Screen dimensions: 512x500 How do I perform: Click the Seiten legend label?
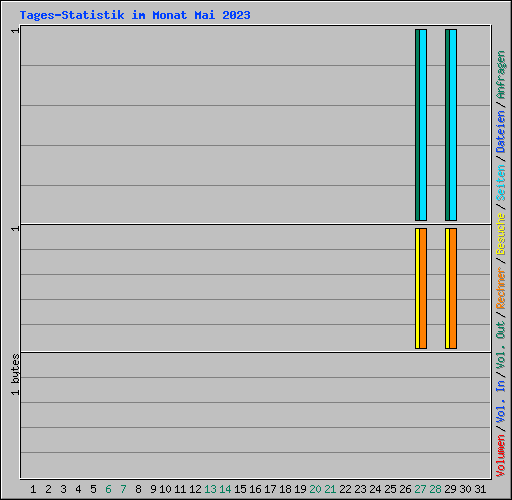501,183
